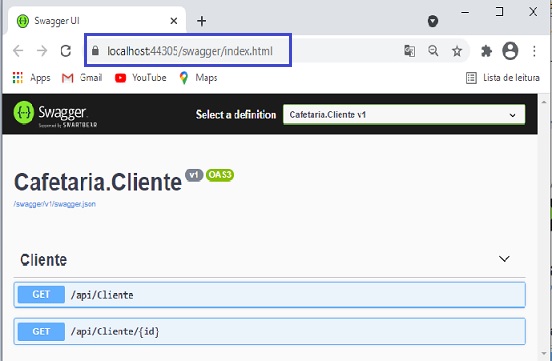This screenshot has width=552, height=361.
Task: Click the Cliente section heading
Action: [x=44, y=260]
